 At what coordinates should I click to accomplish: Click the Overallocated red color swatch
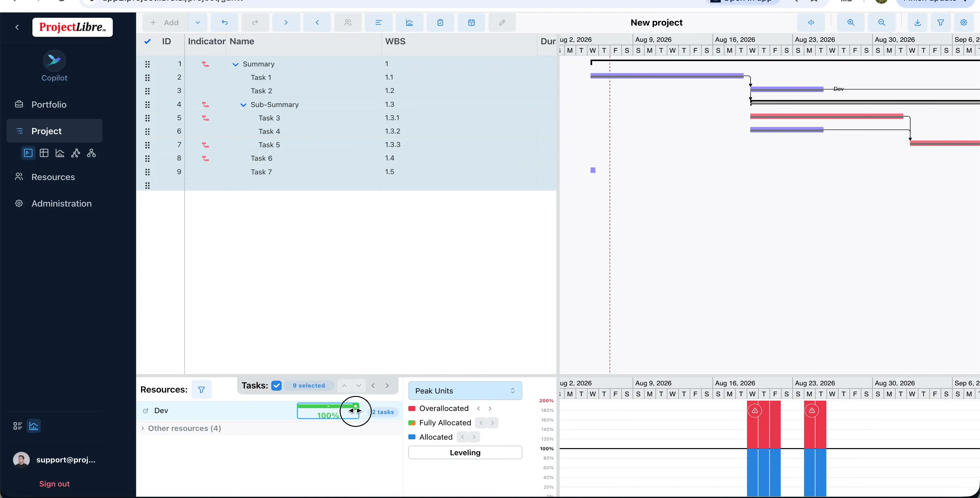pyautogui.click(x=412, y=408)
